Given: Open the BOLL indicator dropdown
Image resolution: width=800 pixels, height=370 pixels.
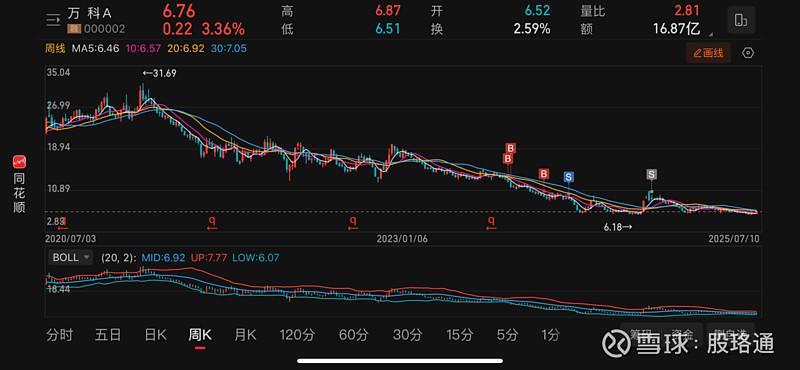Looking at the screenshot, I should click(x=71, y=257).
